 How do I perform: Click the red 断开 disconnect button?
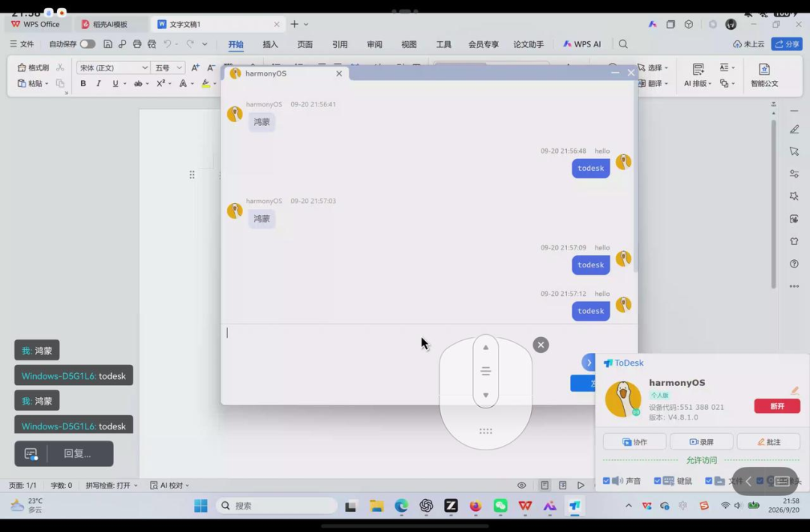(x=777, y=406)
